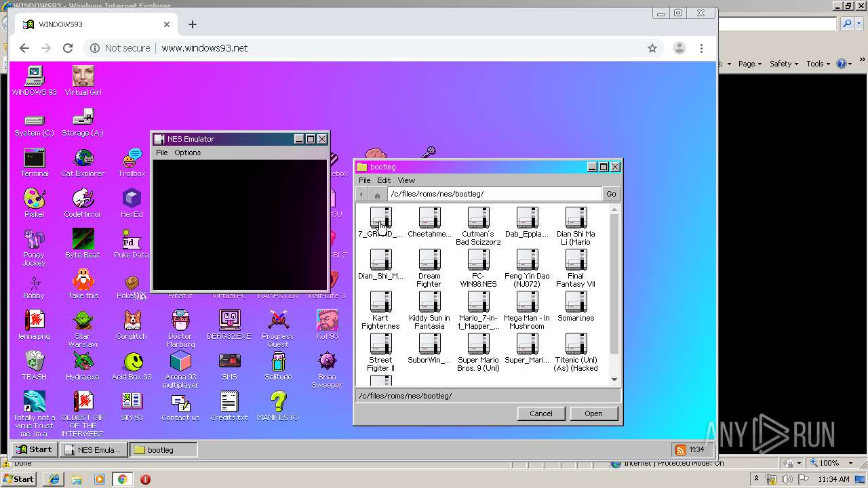Open Byte Beat desktop icon
868x488 pixels.
83,244
